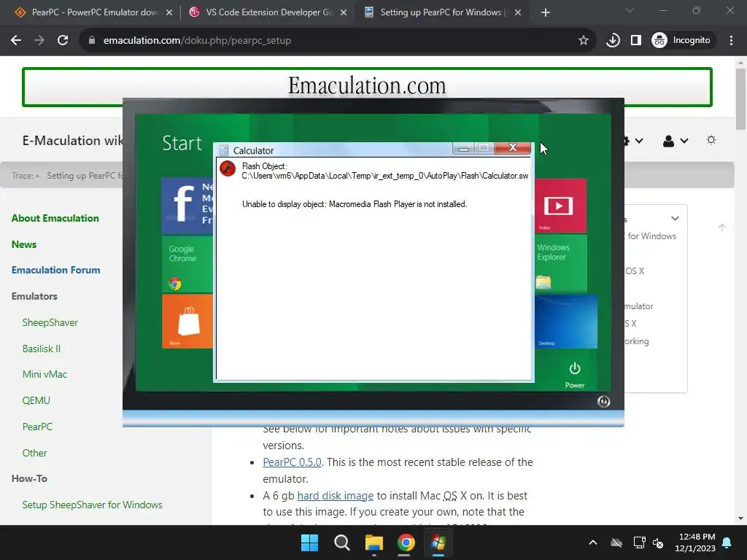Open the tab search chevron

click(630, 10)
